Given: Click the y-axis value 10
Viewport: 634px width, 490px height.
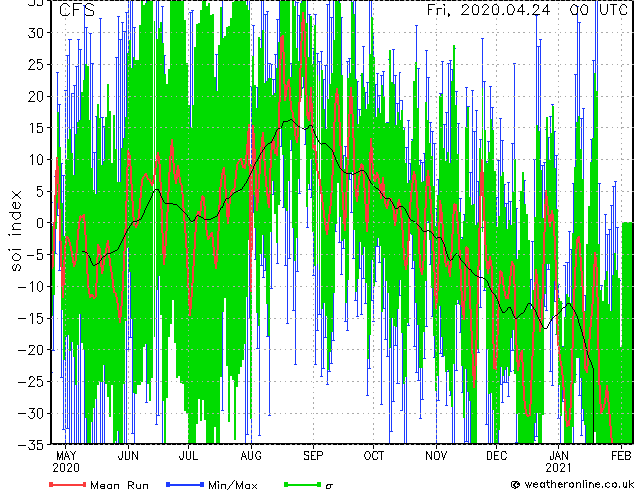Looking at the screenshot, I should coord(37,160).
